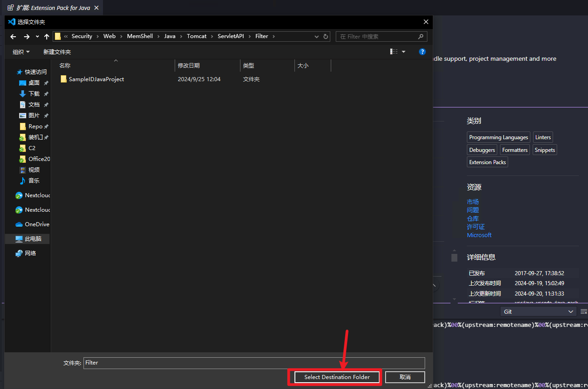Click Extension Packs category tag

pos(487,162)
